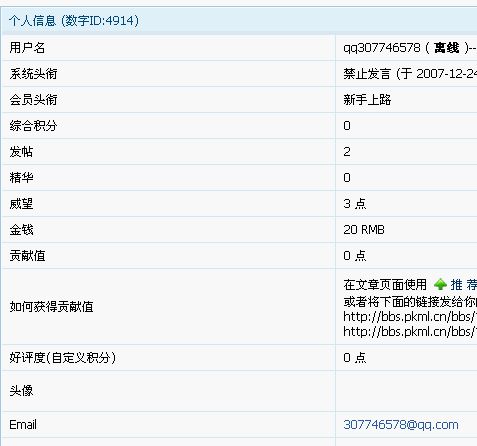This screenshot has width=477, height=446.
Task: Click the 发帖 post count value
Action: [347, 152]
